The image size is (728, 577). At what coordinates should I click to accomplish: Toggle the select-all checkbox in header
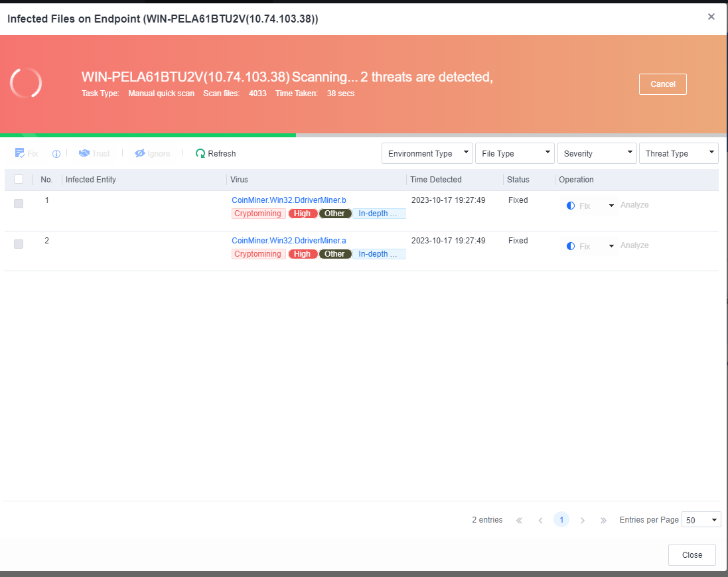[x=19, y=179]
